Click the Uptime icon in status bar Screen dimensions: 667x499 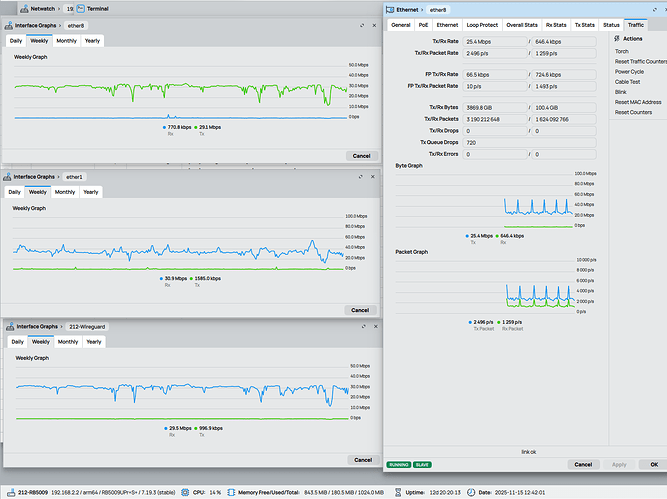click(399, 493)
